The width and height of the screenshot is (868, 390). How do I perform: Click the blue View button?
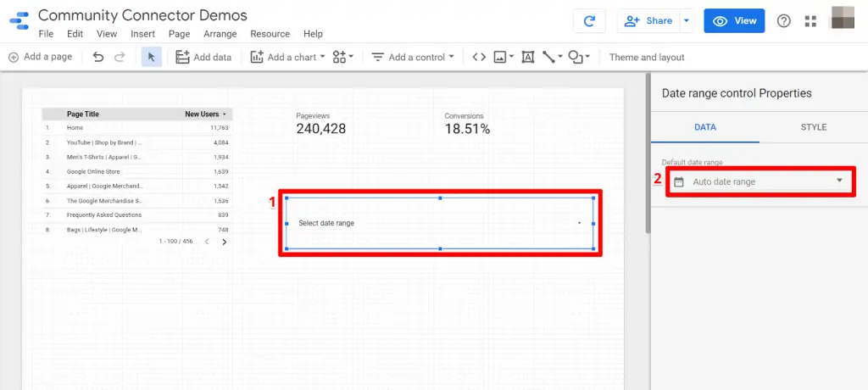(x=734, y=21)
